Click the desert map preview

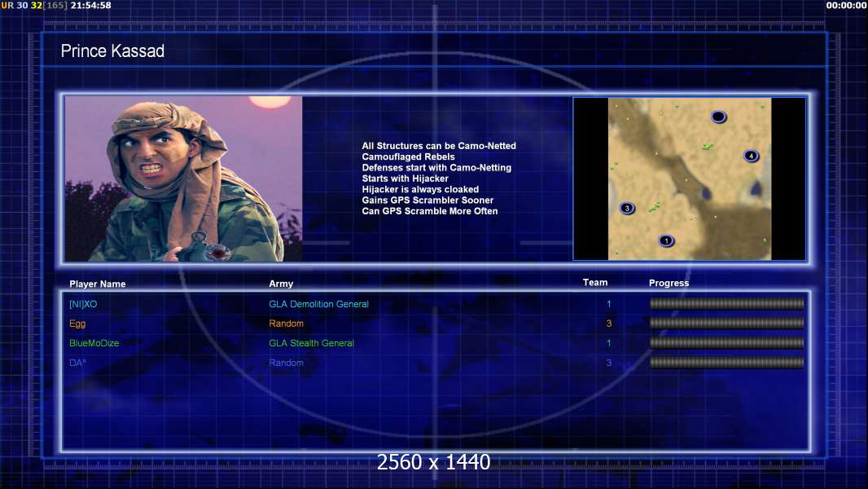click(x=690, y=178)
